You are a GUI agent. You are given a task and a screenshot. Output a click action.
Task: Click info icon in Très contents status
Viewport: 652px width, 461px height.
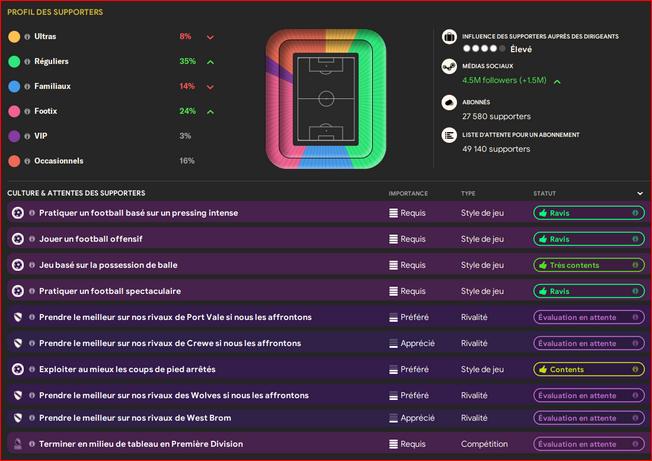click(634, 265)
